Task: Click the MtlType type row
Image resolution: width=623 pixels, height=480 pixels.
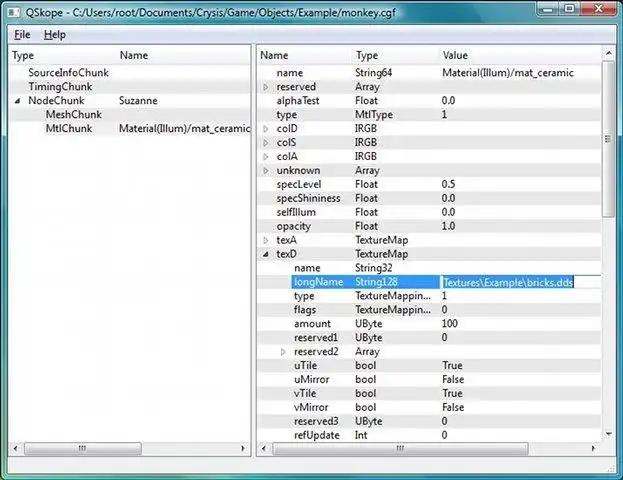Action: [x=429, y=115]
